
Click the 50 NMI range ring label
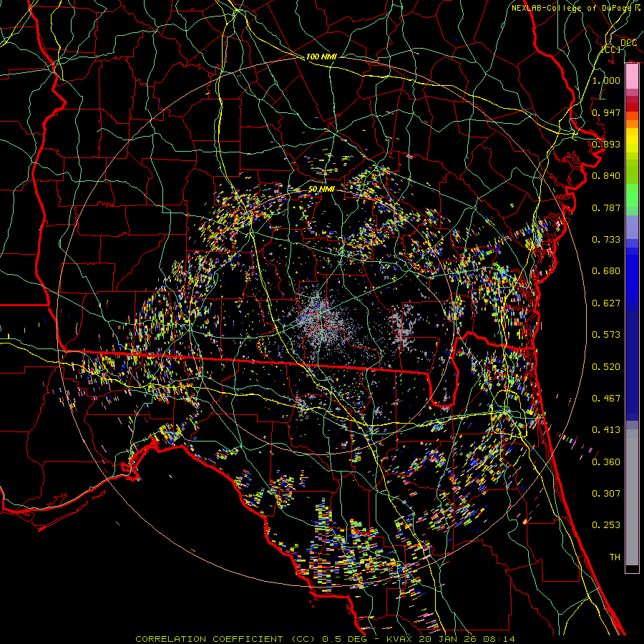tap(322, 189)
